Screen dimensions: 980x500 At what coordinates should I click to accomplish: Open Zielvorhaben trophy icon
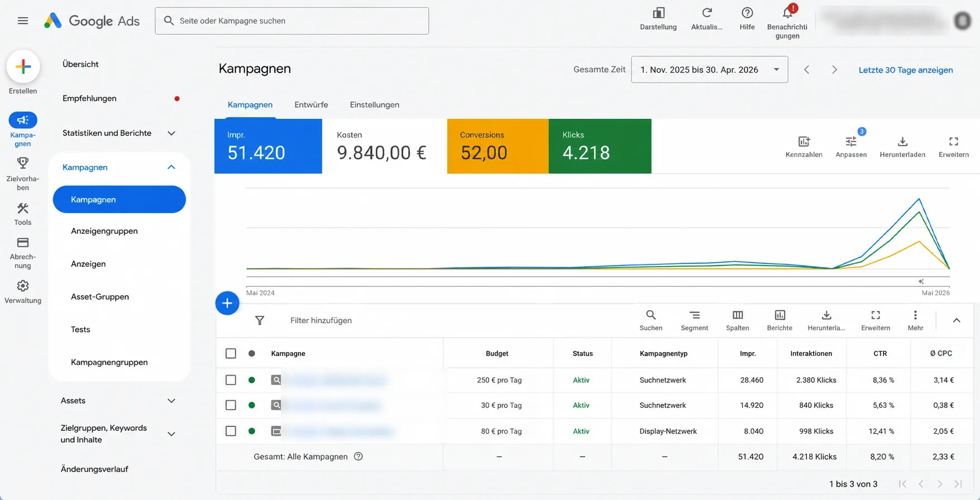pyautogui.click(x=23, y=163)
